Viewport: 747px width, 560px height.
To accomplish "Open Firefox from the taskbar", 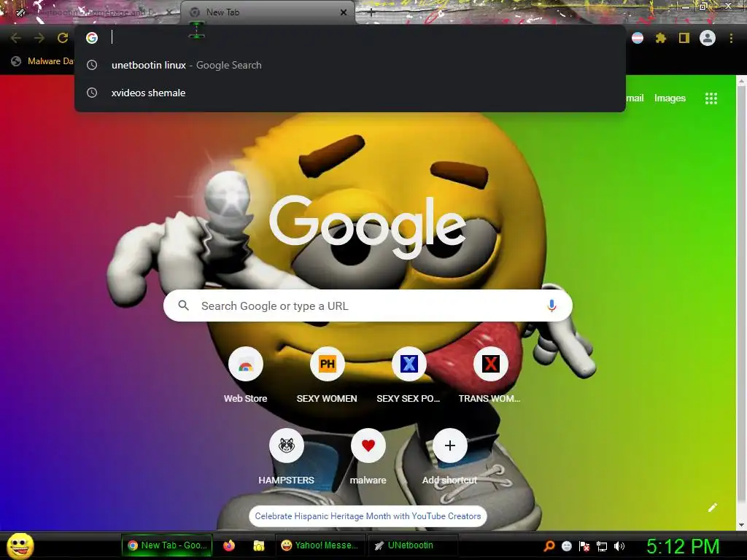I will [229, 545].
